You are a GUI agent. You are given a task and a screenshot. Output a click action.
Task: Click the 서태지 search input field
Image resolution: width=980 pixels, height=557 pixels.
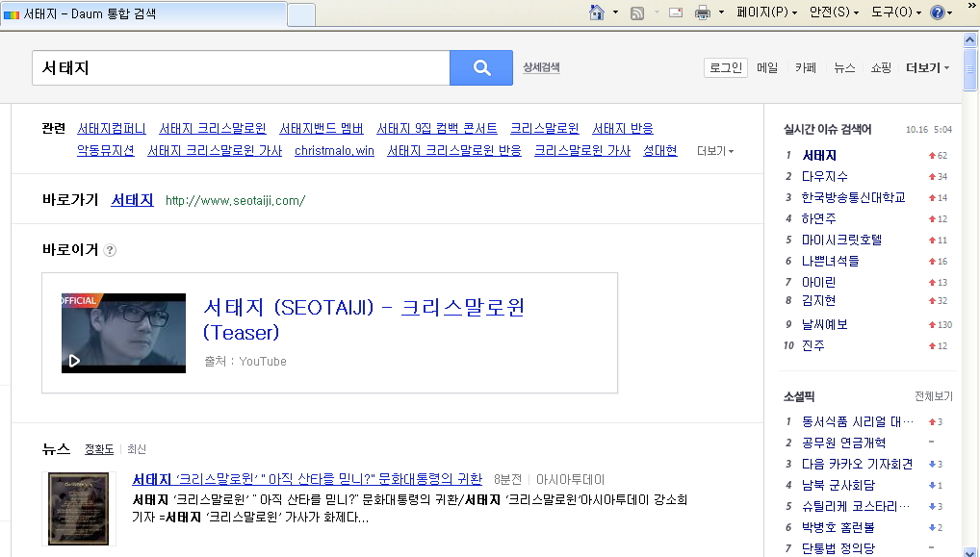click(x=241, y=67)
